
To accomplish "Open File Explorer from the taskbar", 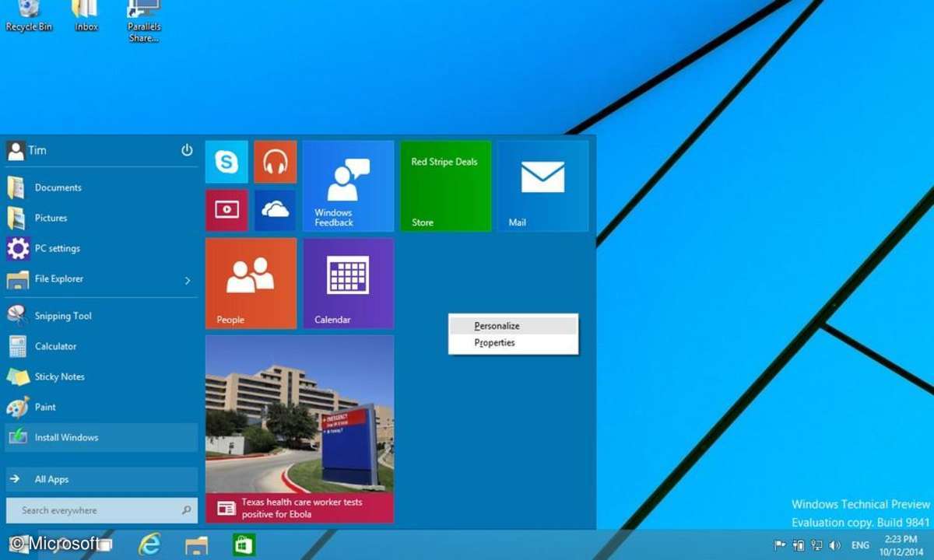I will 196,544.
